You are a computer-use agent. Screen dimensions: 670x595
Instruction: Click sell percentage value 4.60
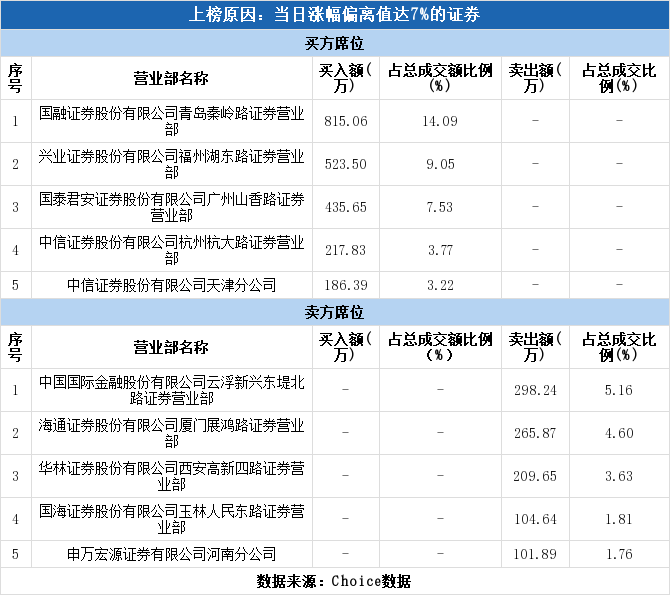pyautogui.click(x=619, y=433)
